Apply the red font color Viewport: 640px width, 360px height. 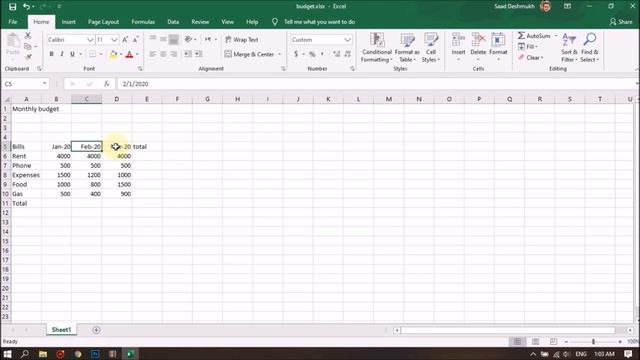(x=129, y=54)
